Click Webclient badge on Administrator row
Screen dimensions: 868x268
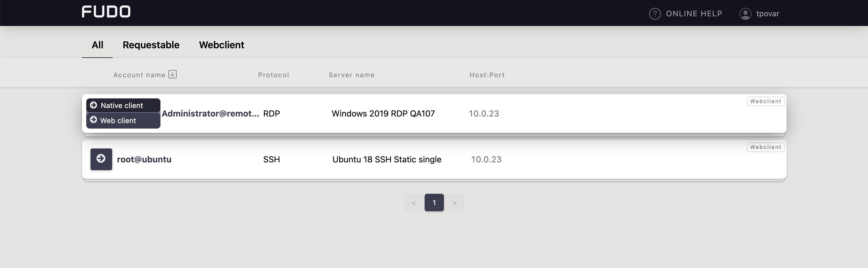click(x=765, y=101)
